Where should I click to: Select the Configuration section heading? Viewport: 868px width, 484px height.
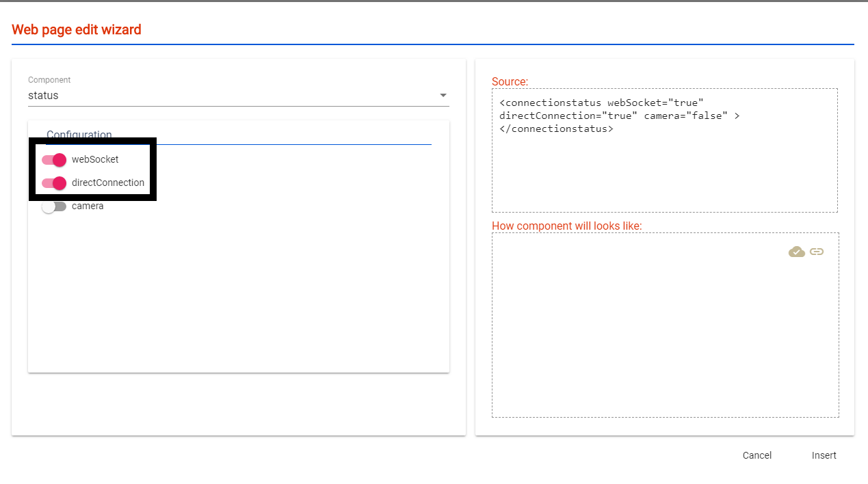pos(79,135)
